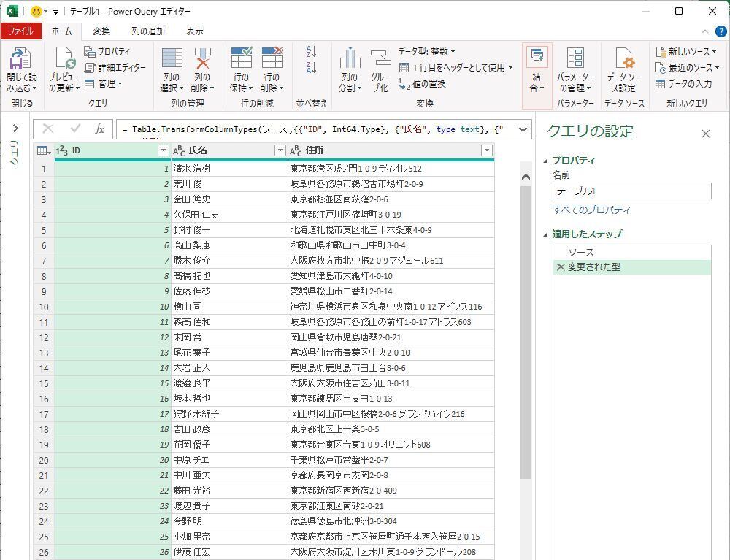Click the fx add step icon

[x=99, y=129]
